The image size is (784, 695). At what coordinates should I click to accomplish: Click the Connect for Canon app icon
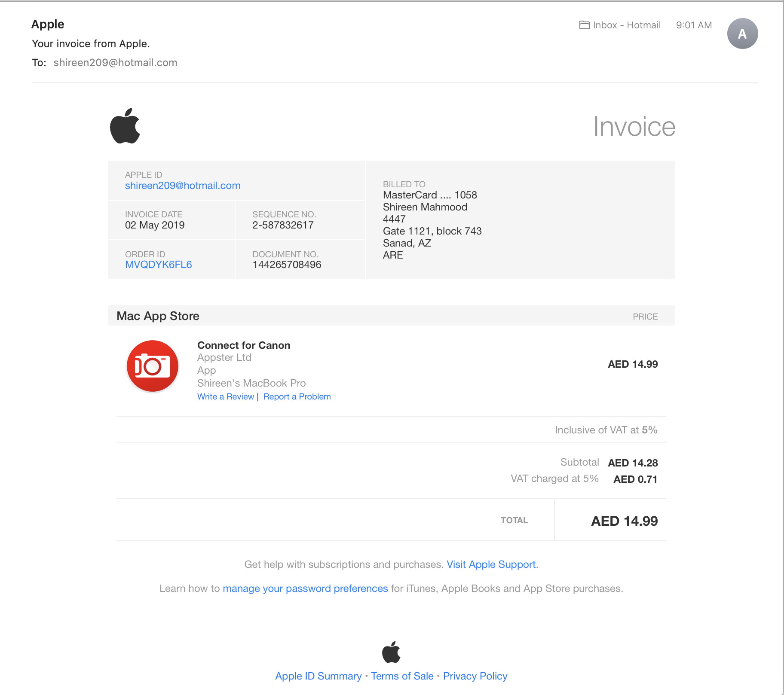pyautogui.click(x=153, y=366)
